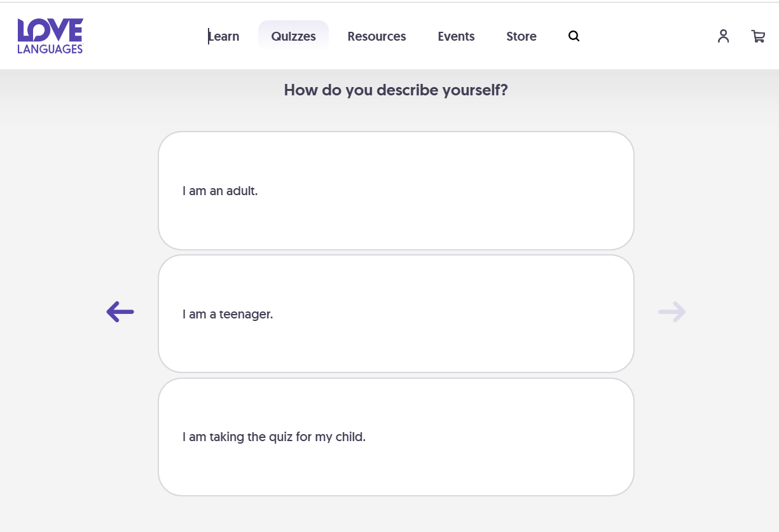The image size is (779, 532).
Task: Select the 'I am an adult.' option
Action: pyautogui.click(x=396, y=191)
